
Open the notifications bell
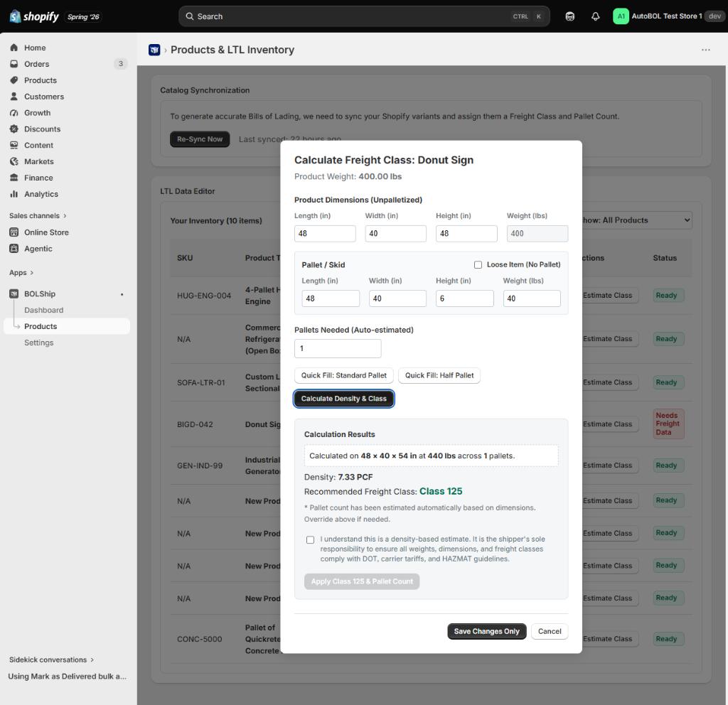pos(595,16)
